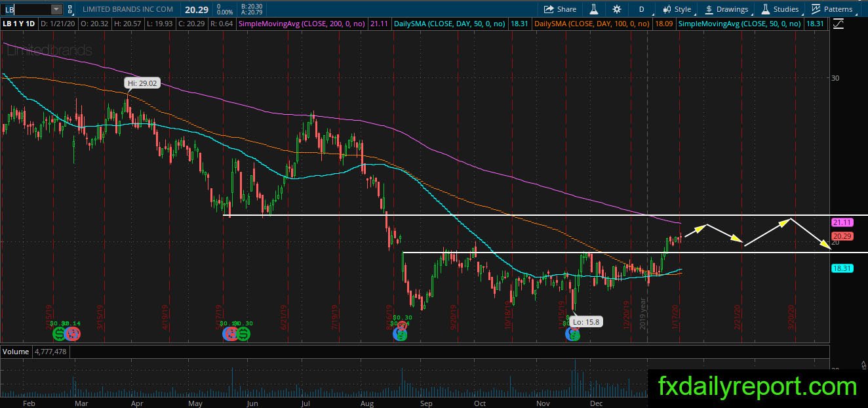The width and height of the screenshot is (868, 408).
Task: Select DailySMA (CLOSE, DAY, 100, 0, no) label
Action: pos(591,24)
